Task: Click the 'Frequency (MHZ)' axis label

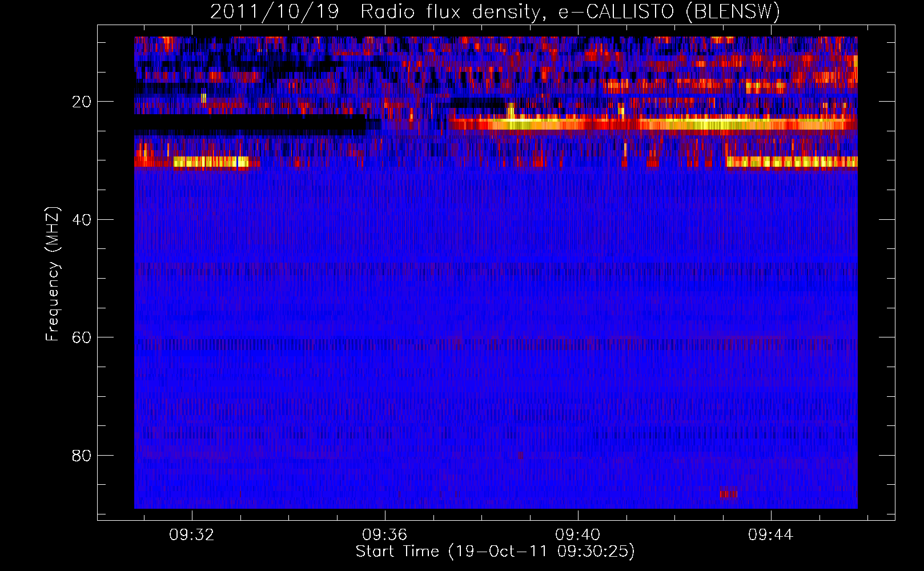Action: (x=53, y=274)
